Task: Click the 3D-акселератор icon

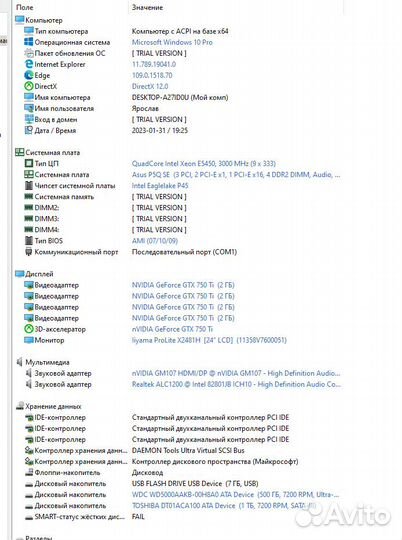Action: pyautogui.click(x=29, y=329)
